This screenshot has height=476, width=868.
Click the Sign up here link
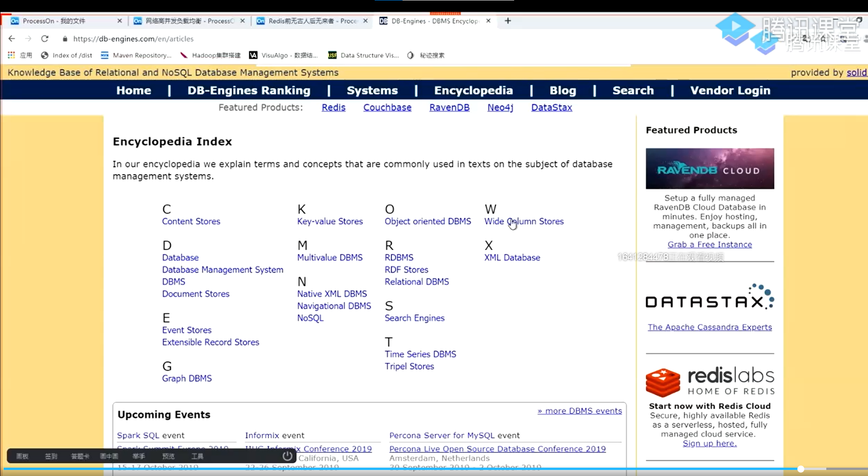(710, 443)
